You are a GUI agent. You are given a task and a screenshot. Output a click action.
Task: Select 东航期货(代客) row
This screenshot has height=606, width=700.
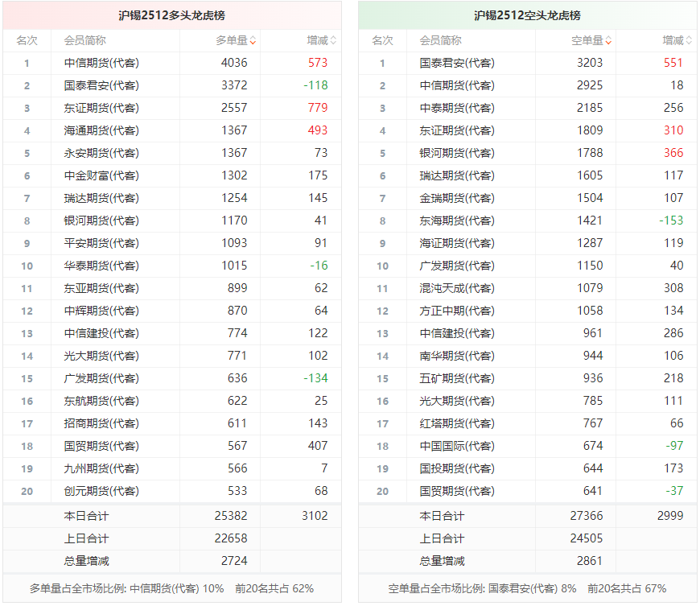[172, 401]
